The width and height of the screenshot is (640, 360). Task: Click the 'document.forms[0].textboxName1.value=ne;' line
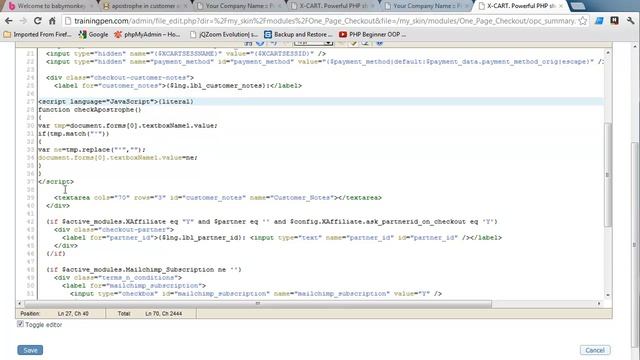click(x=118, y=158)
